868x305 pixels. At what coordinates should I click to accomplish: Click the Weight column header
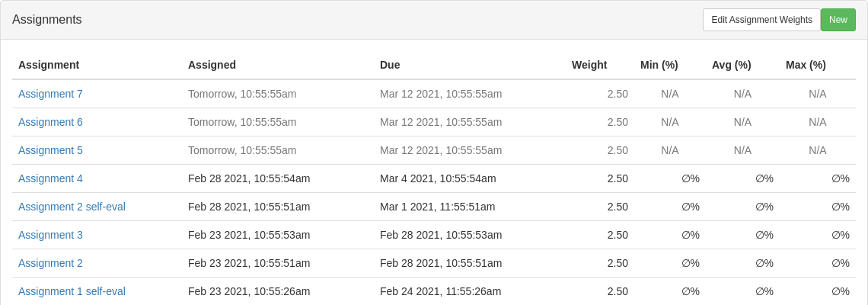589,65
